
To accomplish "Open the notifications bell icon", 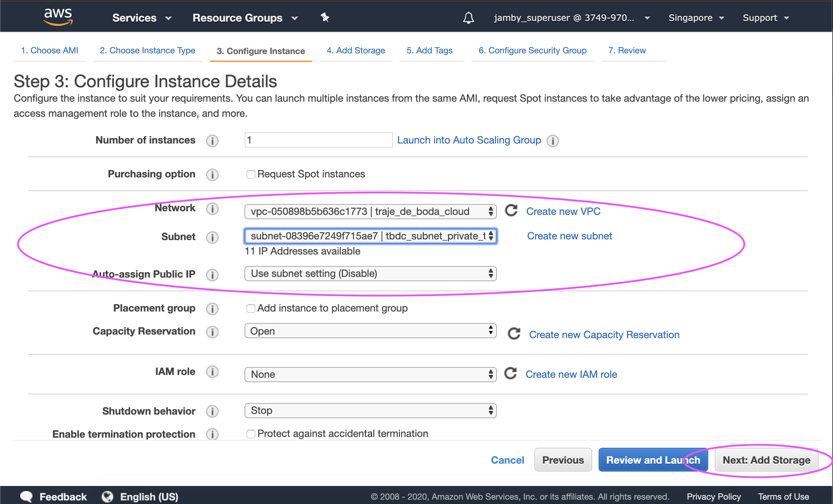I will coord(468,18).
